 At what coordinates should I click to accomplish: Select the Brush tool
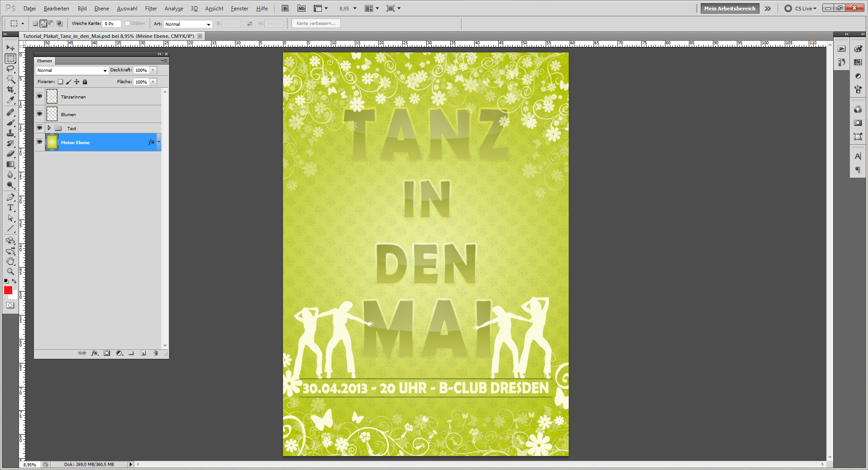(10, 122)
